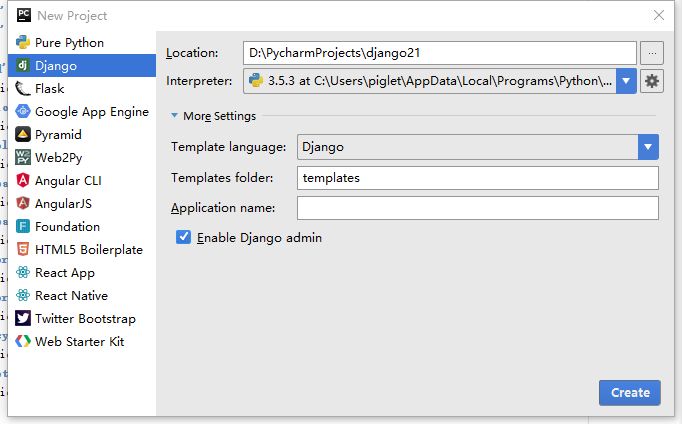Pick Twitter Bootstrap project type
Image resolution: width=682 pixels, height=424 pixels.
(x=82, y=319)
